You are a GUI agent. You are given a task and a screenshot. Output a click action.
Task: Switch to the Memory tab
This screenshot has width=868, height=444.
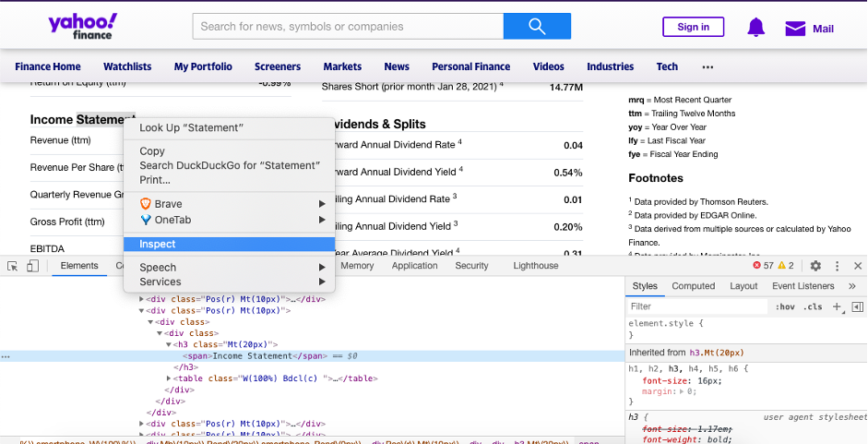(357, 266)
